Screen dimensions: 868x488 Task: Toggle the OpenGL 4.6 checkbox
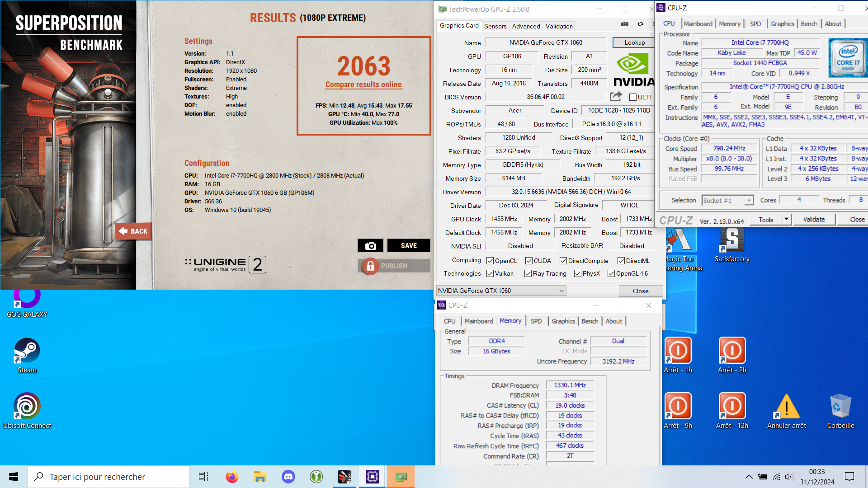[x=611, y=273]
